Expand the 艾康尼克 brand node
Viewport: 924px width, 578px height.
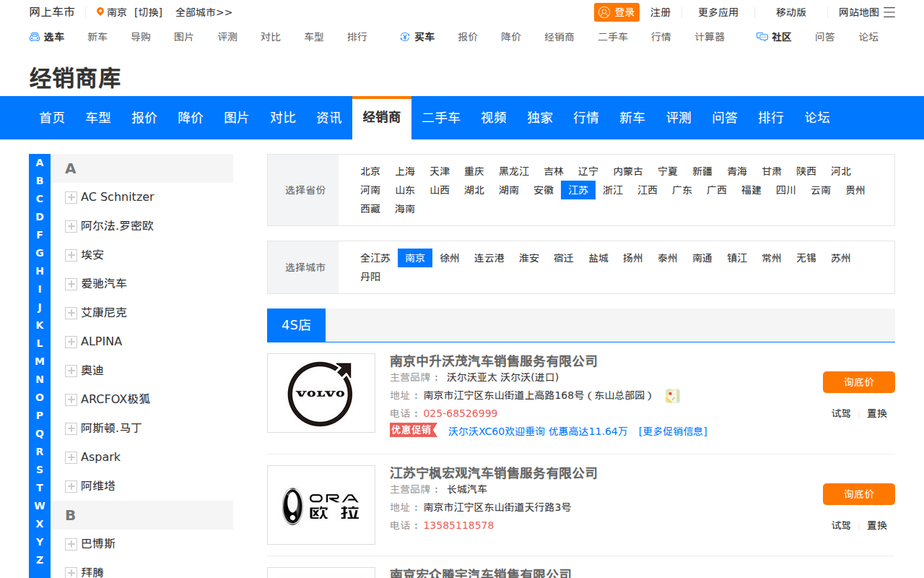pyautogui.click(x=71, y=313)
